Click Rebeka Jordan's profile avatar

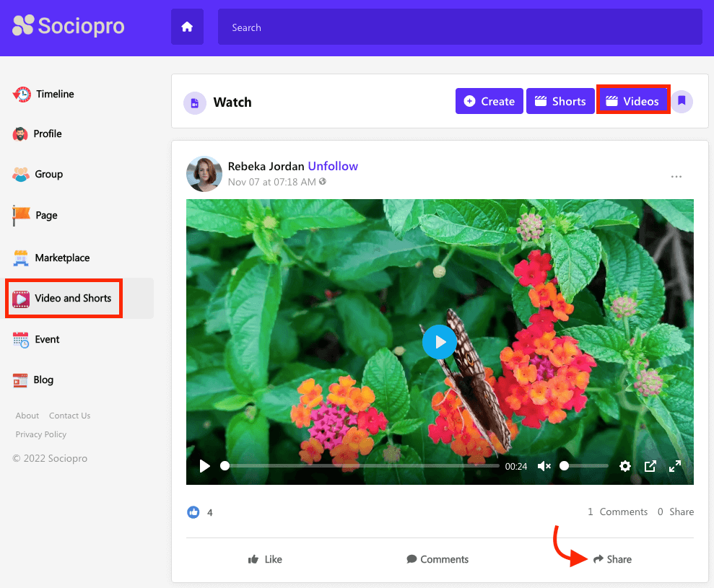(204, 174)
